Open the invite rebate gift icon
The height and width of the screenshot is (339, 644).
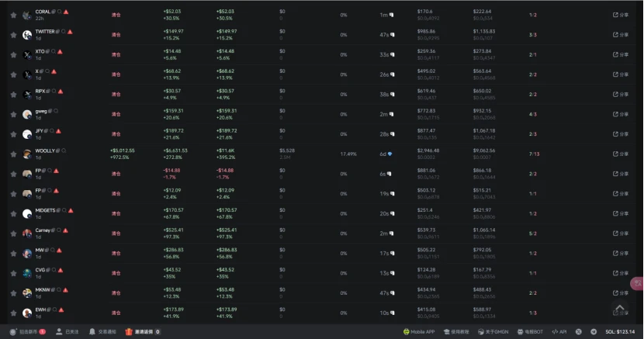(130, 331)
